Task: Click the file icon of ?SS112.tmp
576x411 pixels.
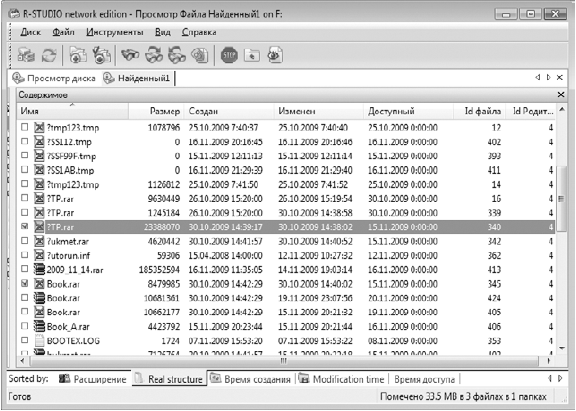Action: (39, 142)
